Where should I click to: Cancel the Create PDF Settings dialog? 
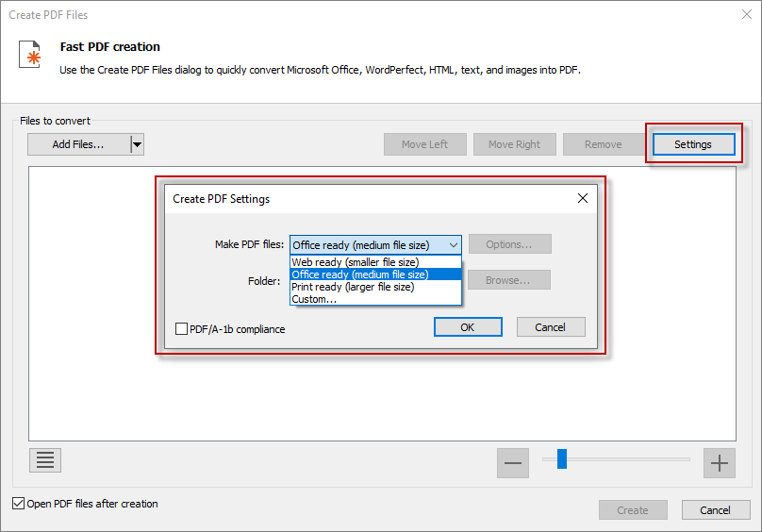click(x=550, y=327)
